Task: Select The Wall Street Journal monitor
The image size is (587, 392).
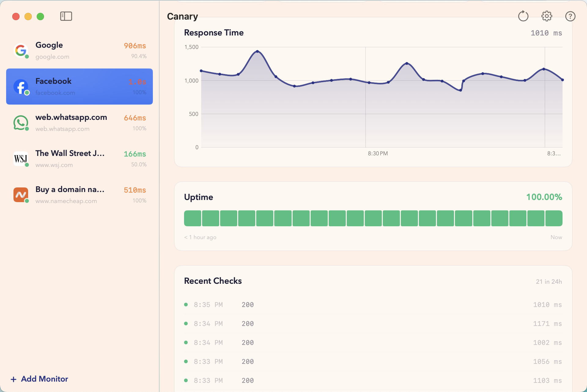Action: 79,159
